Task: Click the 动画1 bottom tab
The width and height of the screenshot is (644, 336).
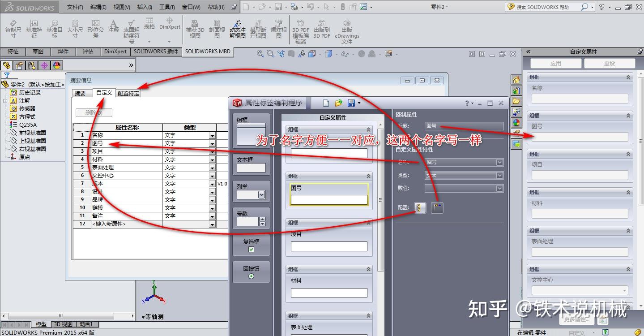Action: click(86, 324)
